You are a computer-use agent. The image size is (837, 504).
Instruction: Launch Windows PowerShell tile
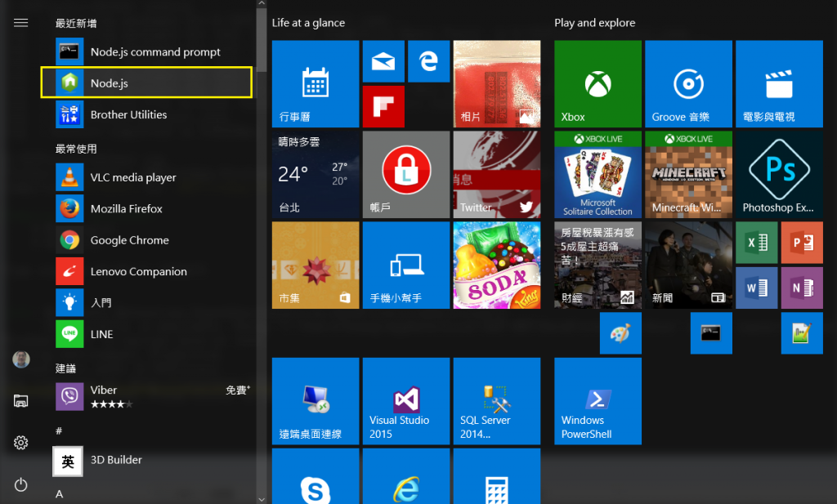pyautogui.click(x=598, y=401)
